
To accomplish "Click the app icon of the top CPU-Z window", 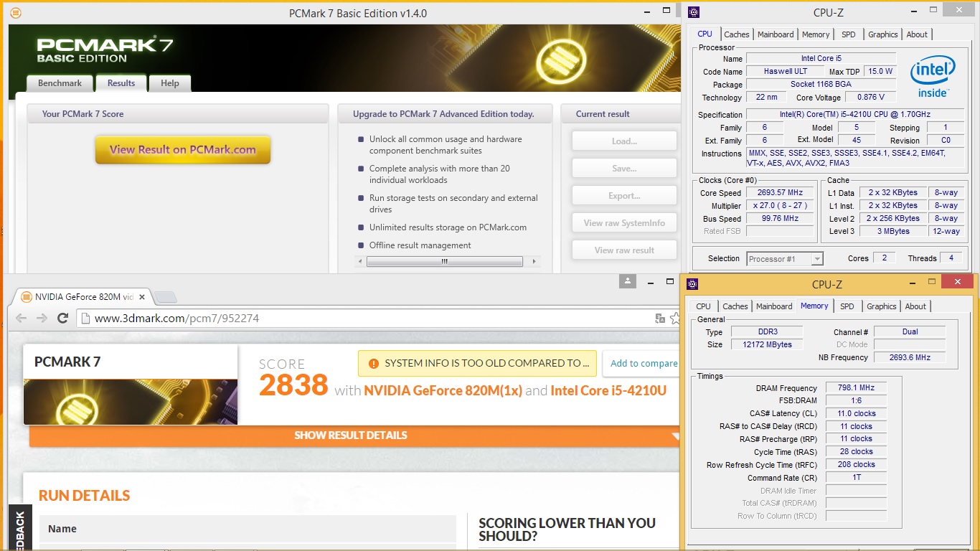I will (693, 12).
